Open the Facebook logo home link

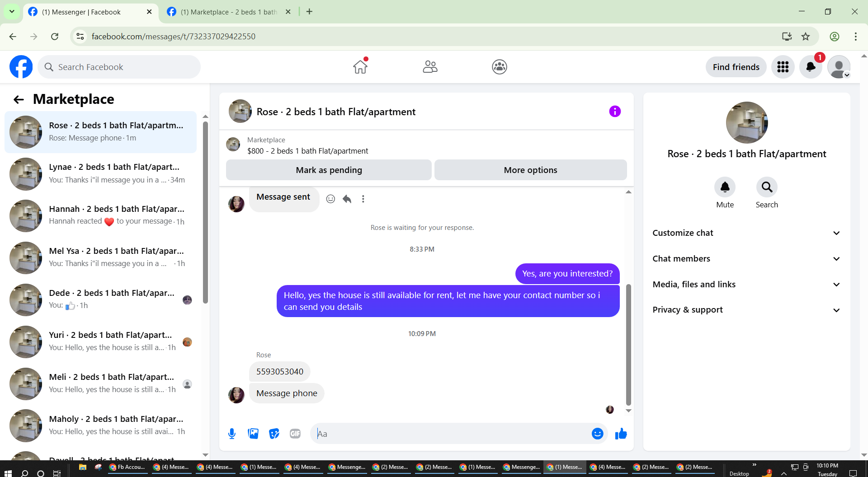[x=21, y=67]
